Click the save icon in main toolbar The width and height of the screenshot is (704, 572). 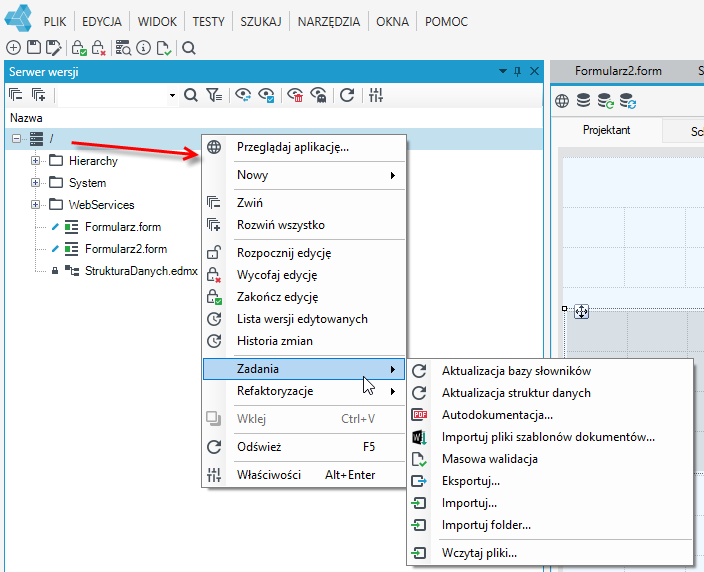[x=34, y=48]
